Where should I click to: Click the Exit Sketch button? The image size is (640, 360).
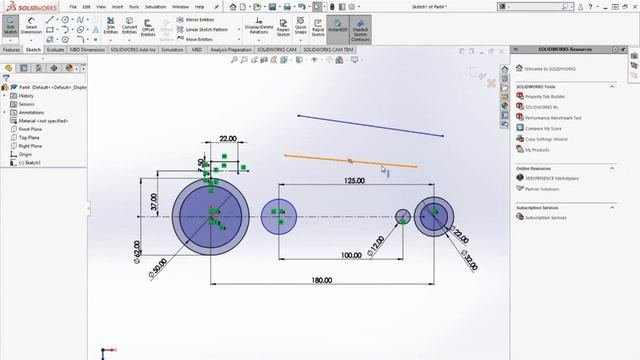pyautogui.click(x=10, y=26)
